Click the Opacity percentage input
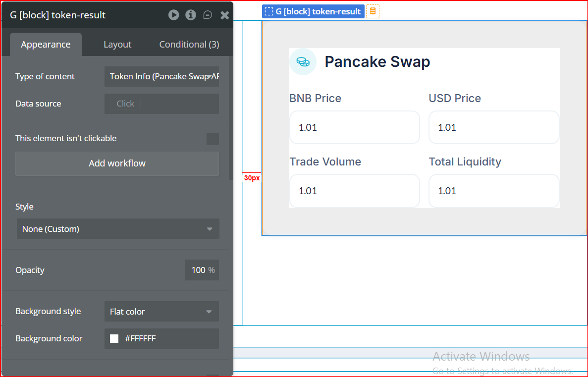The width and height of the screenshot is (588, 377). (199, 270)
